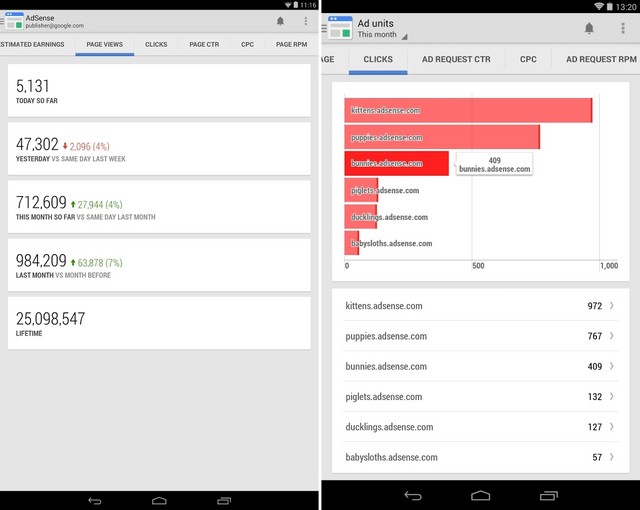Expand piglets.adsense.com row chevron

[x=611, y=396]
